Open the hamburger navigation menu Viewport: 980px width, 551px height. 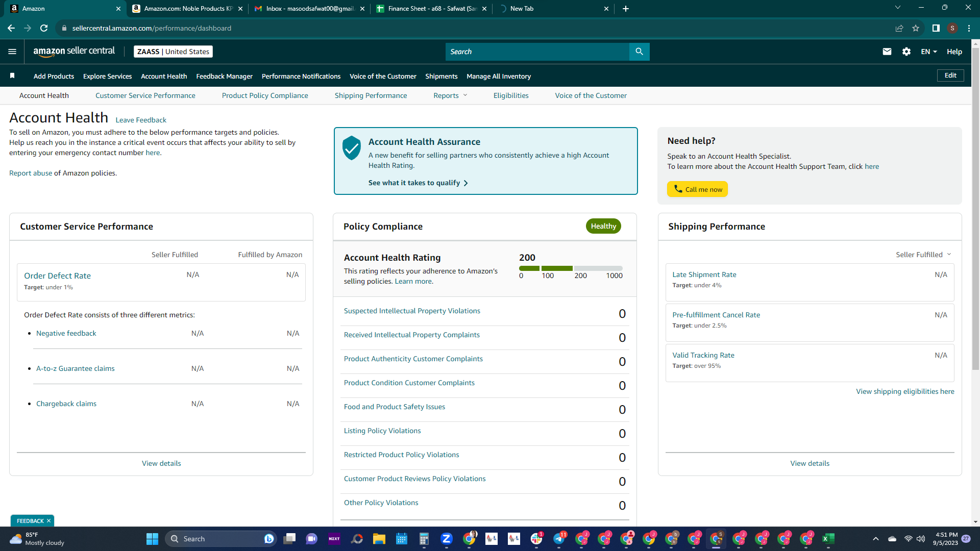click(12, 52)
